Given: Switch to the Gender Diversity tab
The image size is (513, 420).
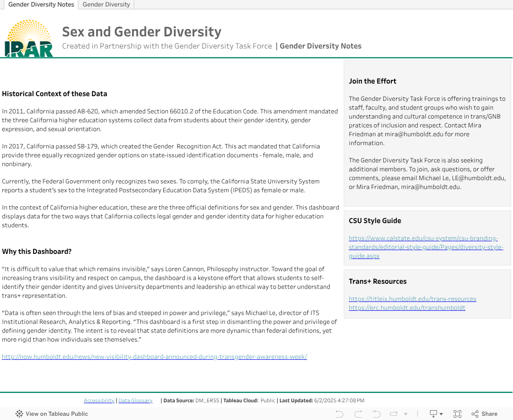Looking at the screenshot, I should coord(106,5).
